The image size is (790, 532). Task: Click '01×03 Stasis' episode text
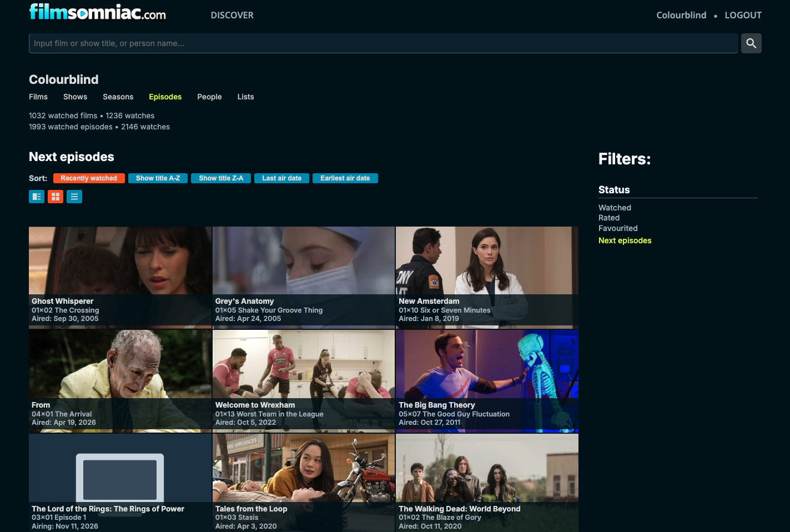237,518
